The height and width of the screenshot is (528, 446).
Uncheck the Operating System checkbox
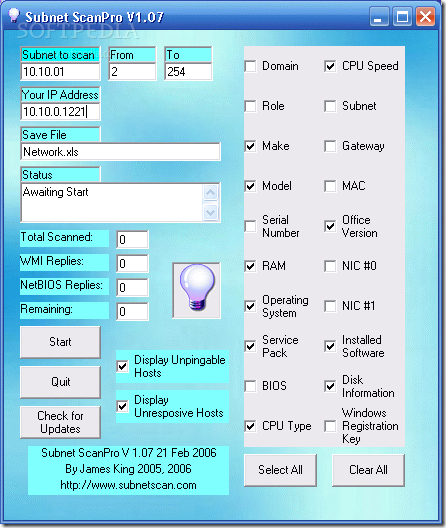click(251, 306)
